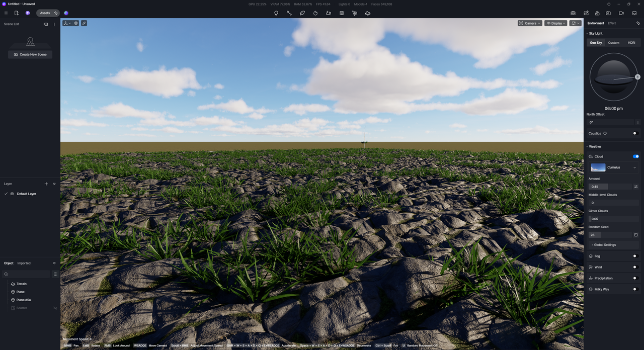The image size is (644, 350).
Task: Click the Create New Scene button
Action: [x=30, y=54]
